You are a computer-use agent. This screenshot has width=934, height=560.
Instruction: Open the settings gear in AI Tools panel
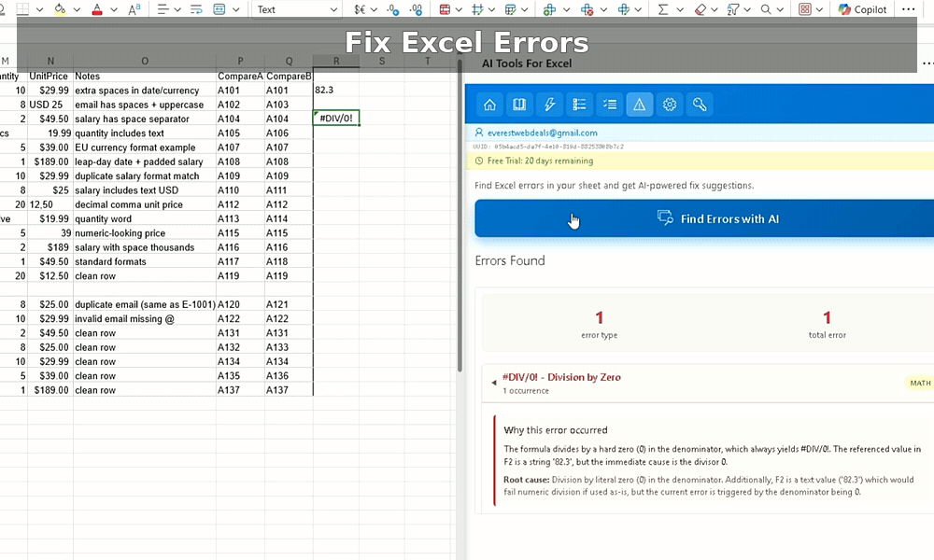click(x=670, y=105)
